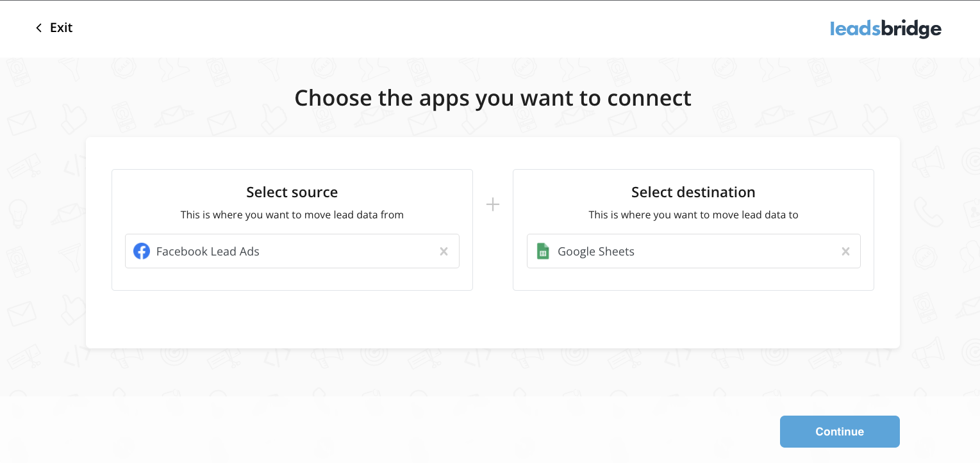Click the LeadsBridge logo
980x463 pixels.
coord(885,29)
